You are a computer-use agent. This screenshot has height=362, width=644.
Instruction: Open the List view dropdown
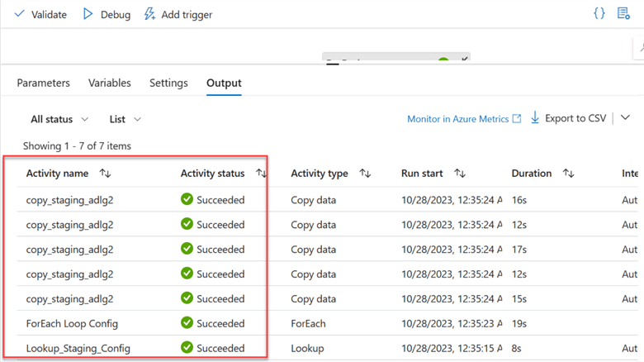(125, 119)
